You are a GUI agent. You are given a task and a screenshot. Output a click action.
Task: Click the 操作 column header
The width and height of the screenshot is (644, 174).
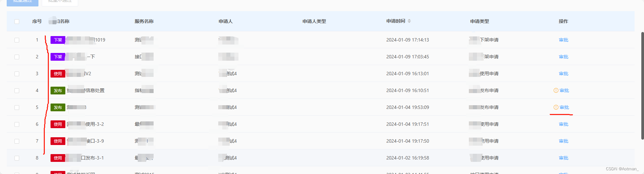coord(563,21)
